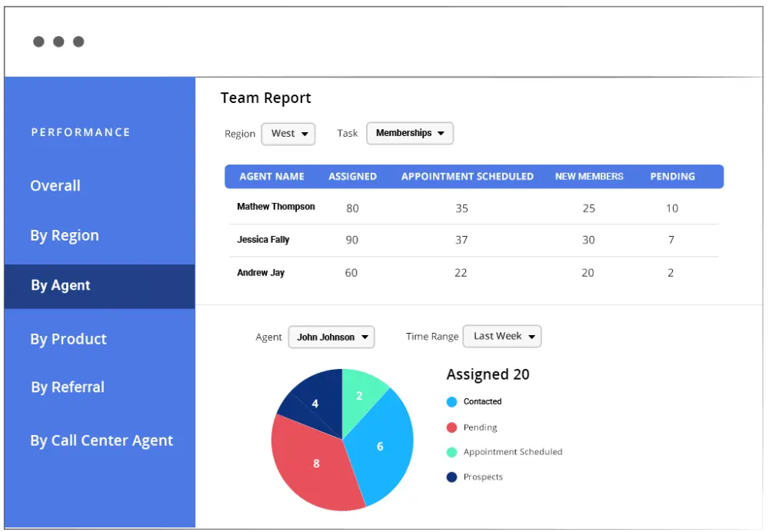Expand the Time Range Last Week dropdown
This screenshot has width=769, height=532.
(x=501, y=336)
